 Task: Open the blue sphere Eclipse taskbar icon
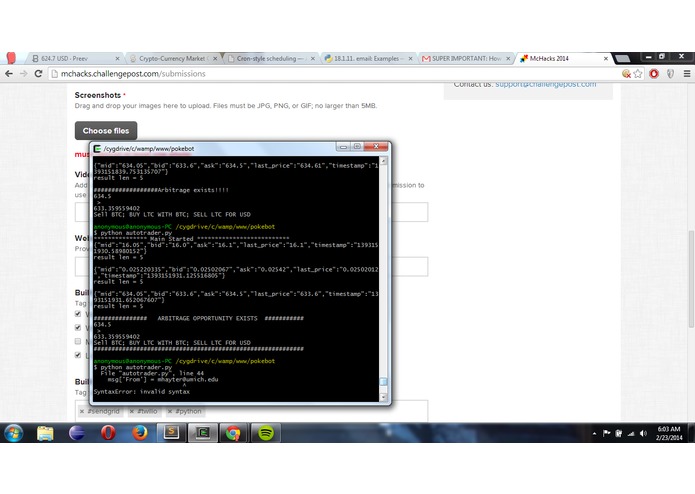coord(77,433)
